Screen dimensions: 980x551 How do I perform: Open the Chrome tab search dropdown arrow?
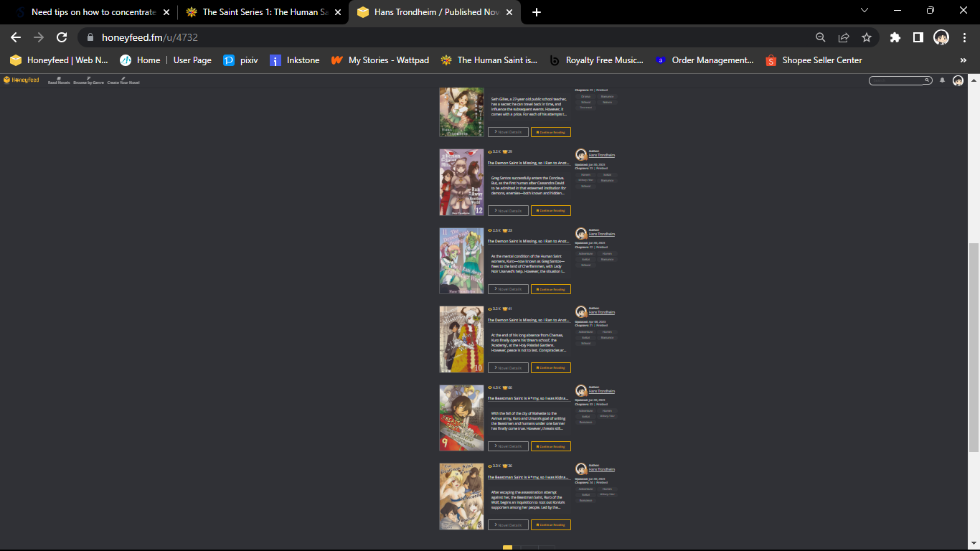[864, 11]
